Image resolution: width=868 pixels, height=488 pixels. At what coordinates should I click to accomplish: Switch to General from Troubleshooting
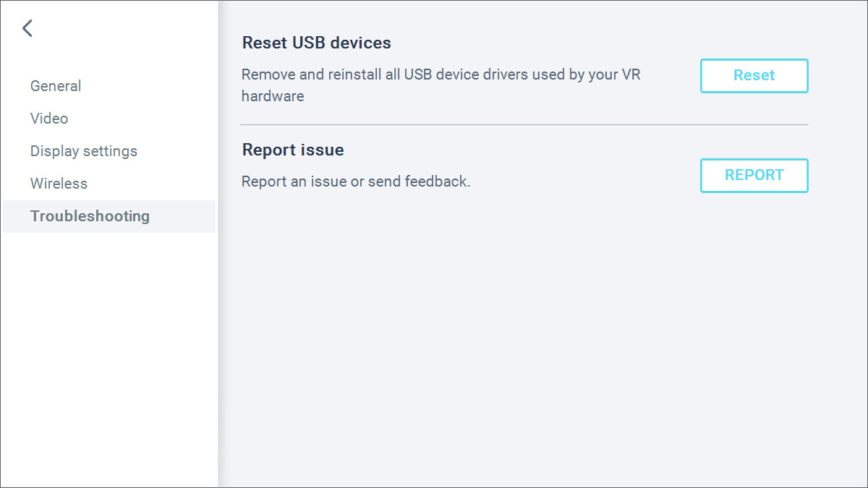click(56, 85)
